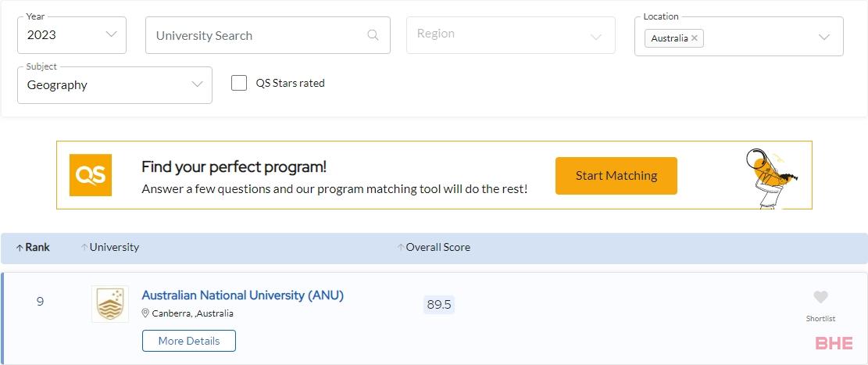Click the Shortlist heart icon for ANU
Viewport: 868px width, 365px height.
click(820, 298)
